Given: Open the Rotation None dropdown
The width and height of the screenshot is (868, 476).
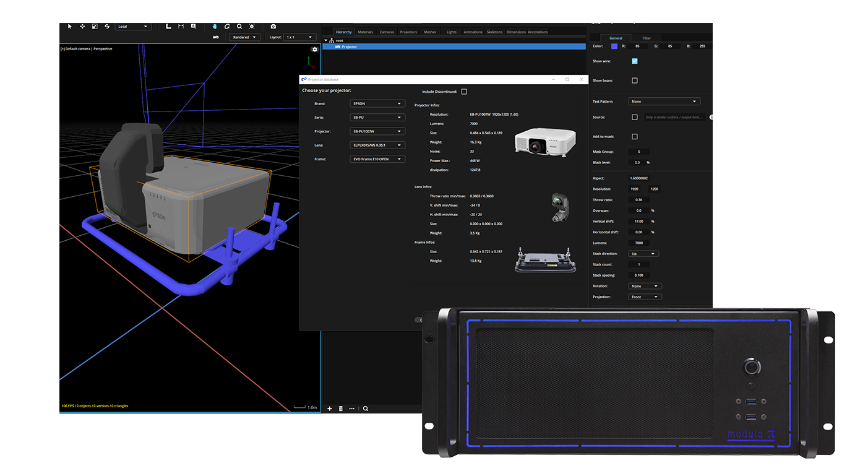Looking at the screenshot, I should (645, 286).
